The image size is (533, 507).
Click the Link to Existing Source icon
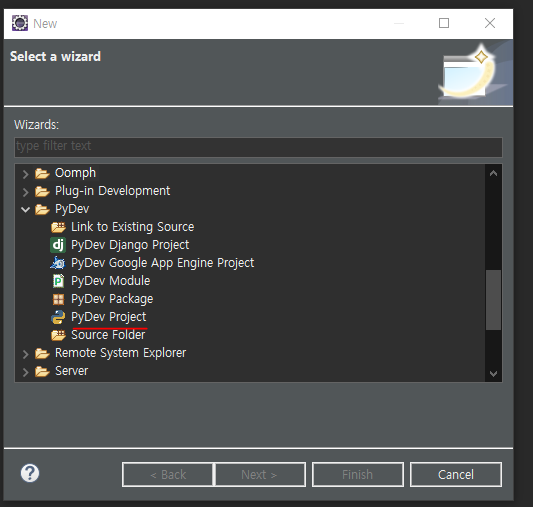(58, 227)
